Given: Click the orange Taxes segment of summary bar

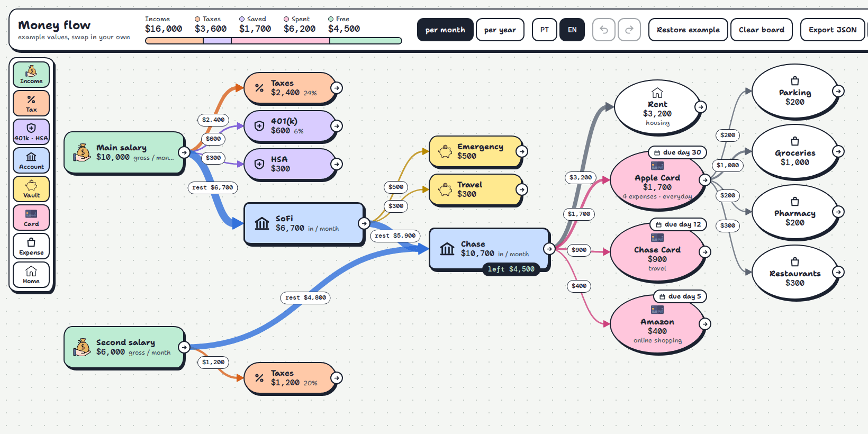Looking at the screenshot, I should pos(174,41).
